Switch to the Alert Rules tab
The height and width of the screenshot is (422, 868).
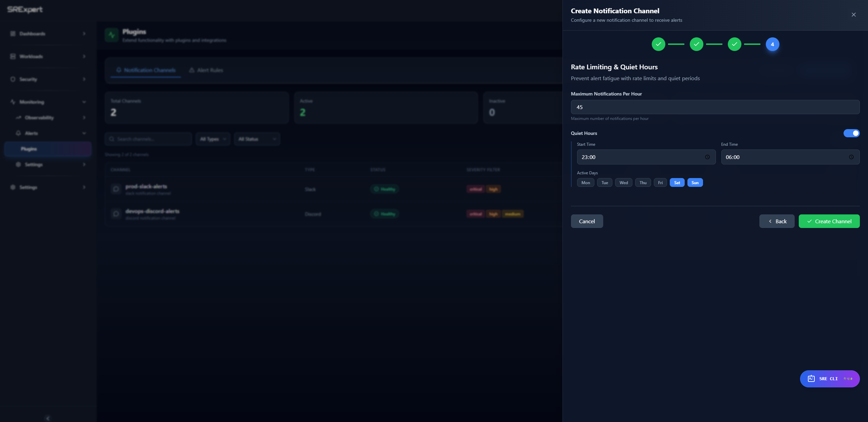click(x=206, y=70)
